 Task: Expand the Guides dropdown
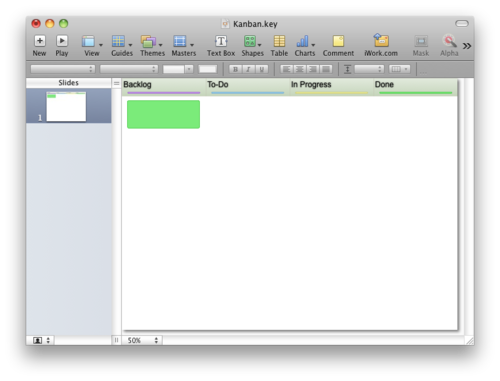[122, 45]
